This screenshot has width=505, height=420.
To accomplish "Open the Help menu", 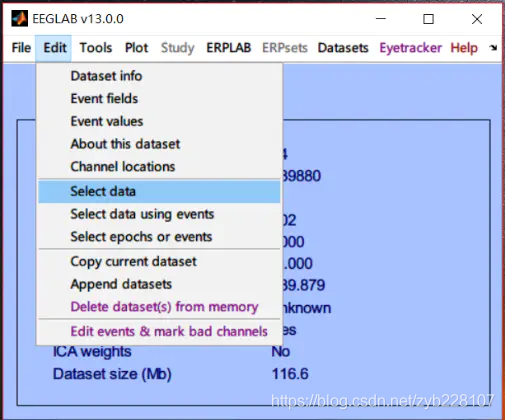I will pyautogui.click(x=464, y=48).
